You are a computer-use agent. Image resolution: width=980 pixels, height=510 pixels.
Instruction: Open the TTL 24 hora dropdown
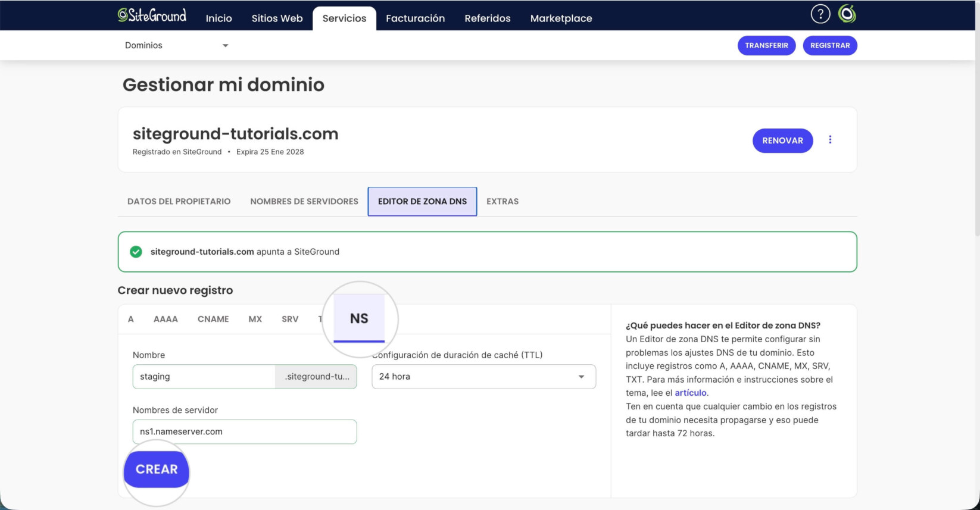483,377
